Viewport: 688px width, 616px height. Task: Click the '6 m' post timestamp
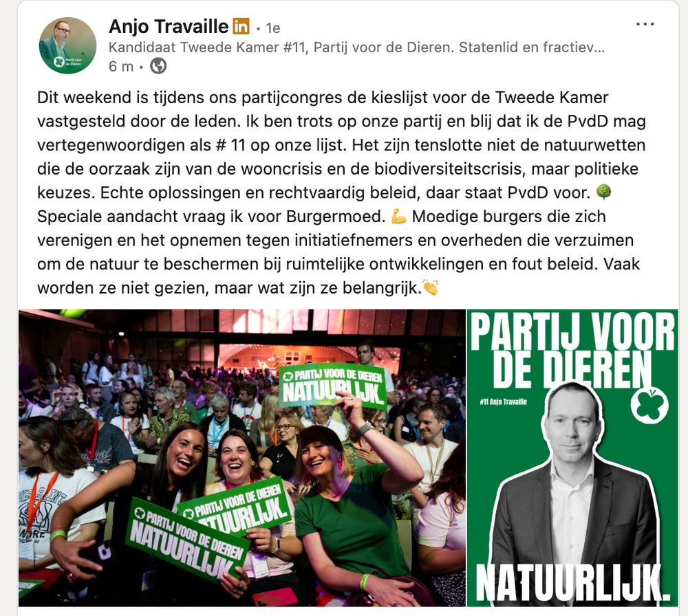point(121,66)
